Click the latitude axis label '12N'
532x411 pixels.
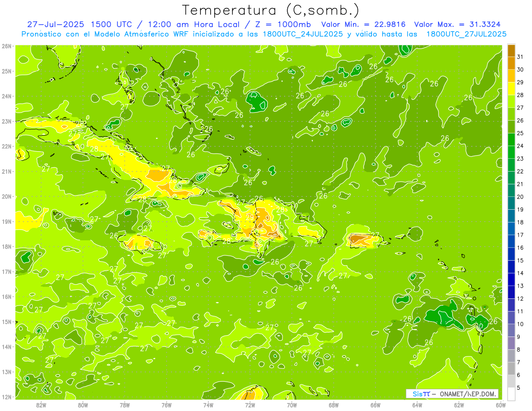tap(7, 397)
